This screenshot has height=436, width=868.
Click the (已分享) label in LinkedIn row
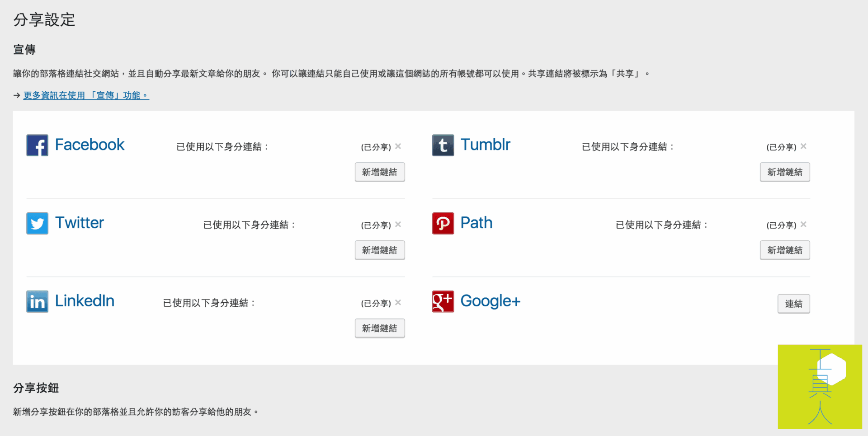(376, 303)
